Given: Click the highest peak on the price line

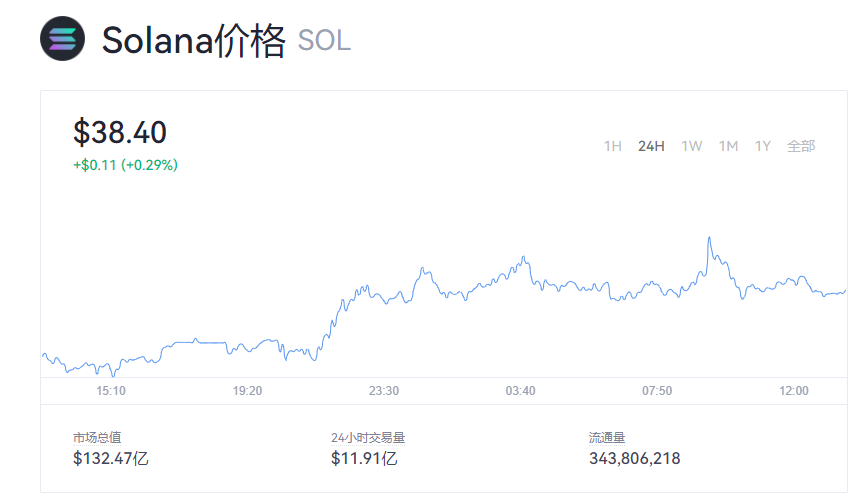Looking at the screenshot, I should (709, 238).
